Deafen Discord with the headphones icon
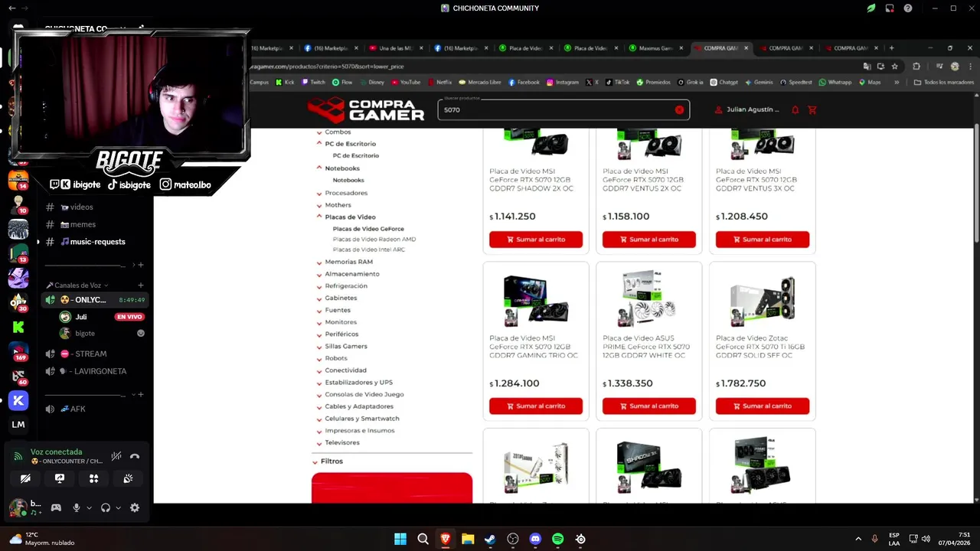The image size is (980, 551). tap(106, 507)
